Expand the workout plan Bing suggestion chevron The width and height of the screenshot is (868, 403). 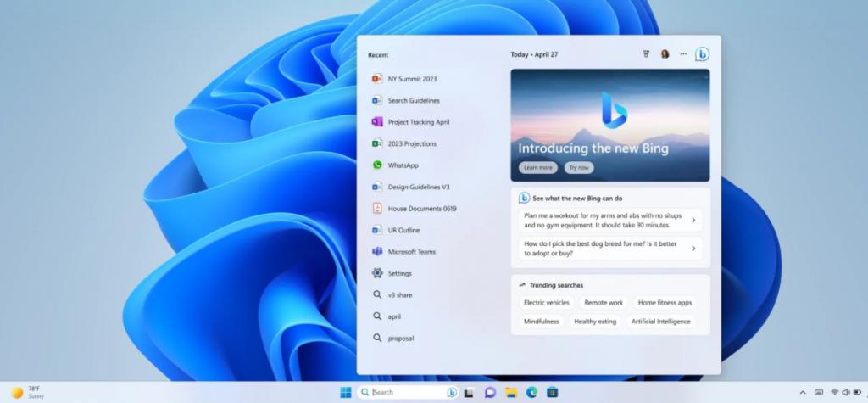[x=693, y=221]
